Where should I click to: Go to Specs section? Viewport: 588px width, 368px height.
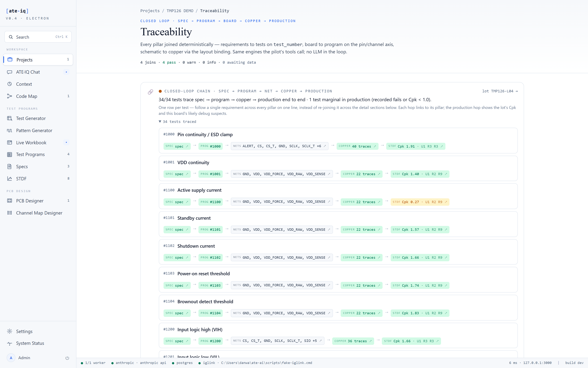coord(38,167)
